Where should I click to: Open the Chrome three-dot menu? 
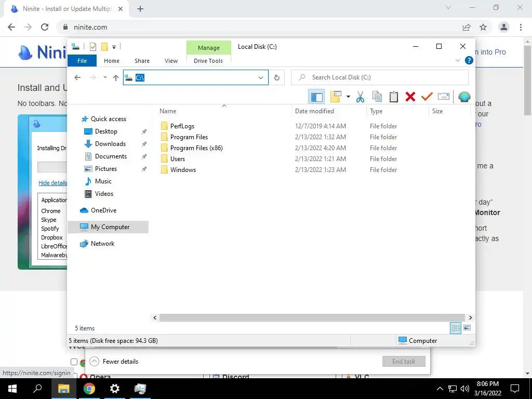click(521, 27)
